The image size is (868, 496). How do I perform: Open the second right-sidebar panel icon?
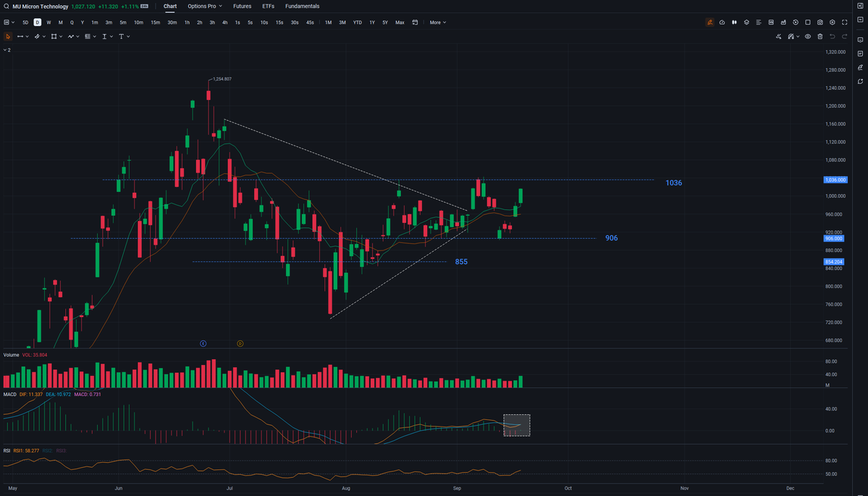(x=860, y=20)
